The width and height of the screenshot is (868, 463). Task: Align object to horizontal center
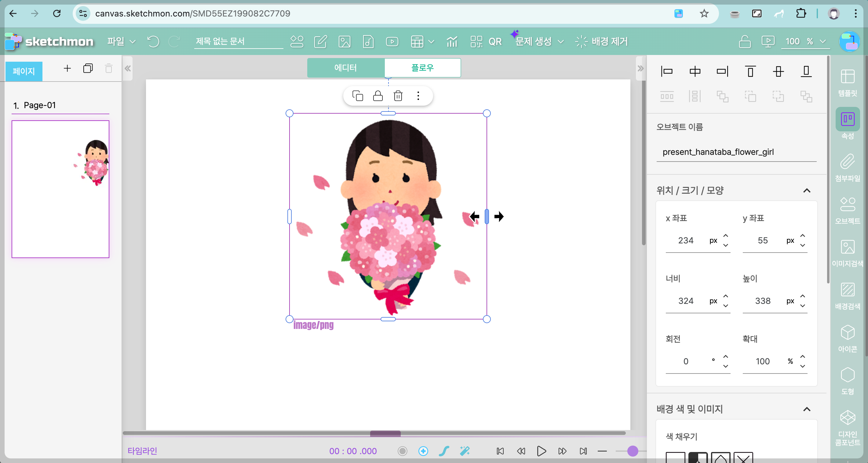(x=695, y=71)
